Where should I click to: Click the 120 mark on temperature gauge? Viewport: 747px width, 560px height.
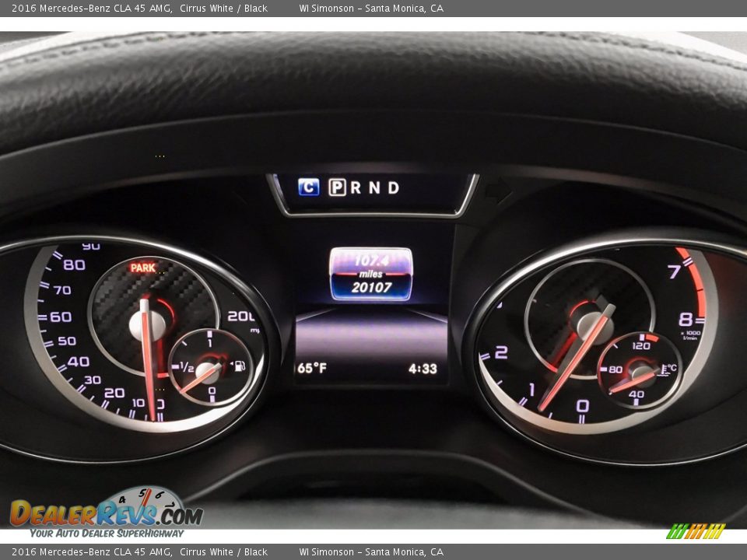(x=640, y=345)
